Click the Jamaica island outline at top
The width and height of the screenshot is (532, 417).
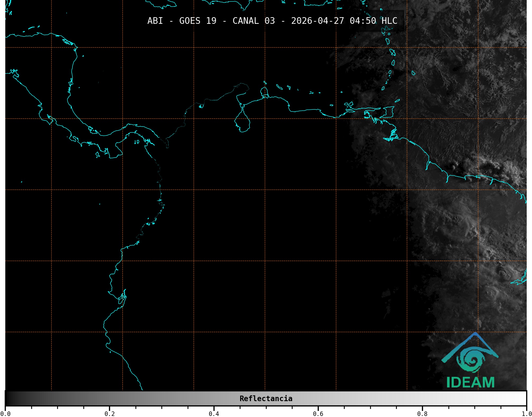coord(161,4)
